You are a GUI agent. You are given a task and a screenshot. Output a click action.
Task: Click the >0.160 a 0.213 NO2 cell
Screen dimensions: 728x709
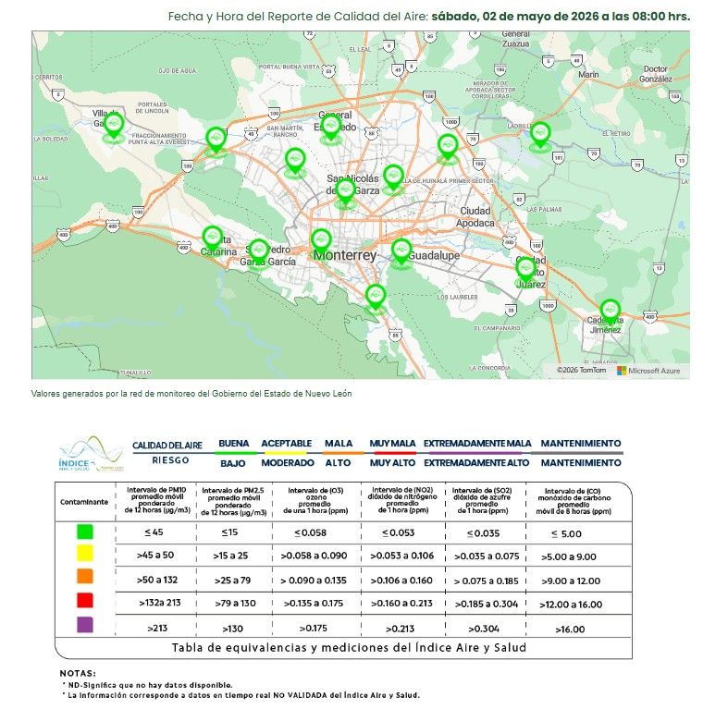[x=401, y=604]
